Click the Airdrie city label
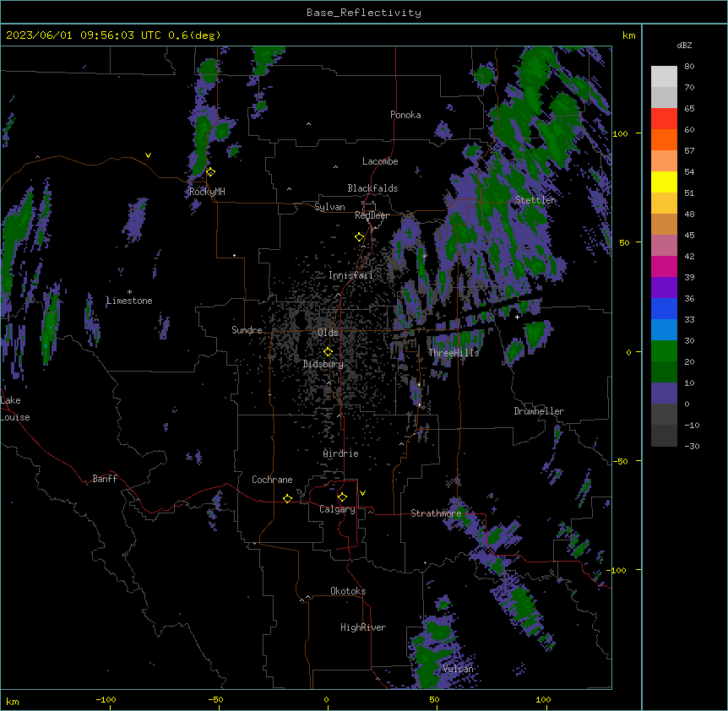The height and width of the screenshot is (711, 728). [x=340, y=453]
